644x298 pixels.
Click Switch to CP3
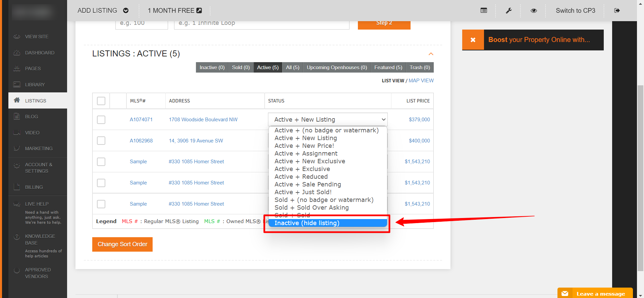[x=575, y=10]
